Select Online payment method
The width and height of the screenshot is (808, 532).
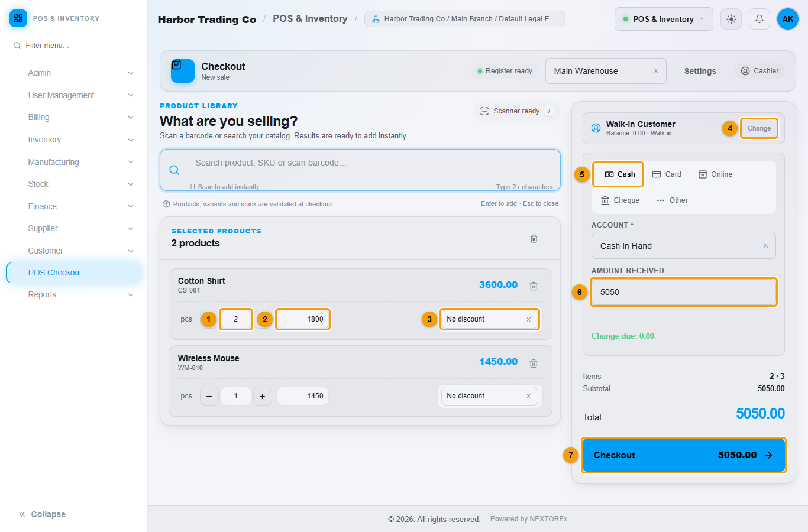click(x=715, y=174)
